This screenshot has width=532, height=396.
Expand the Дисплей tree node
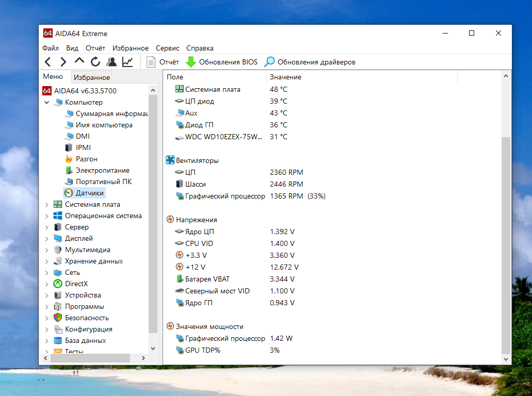click(47, 238)
